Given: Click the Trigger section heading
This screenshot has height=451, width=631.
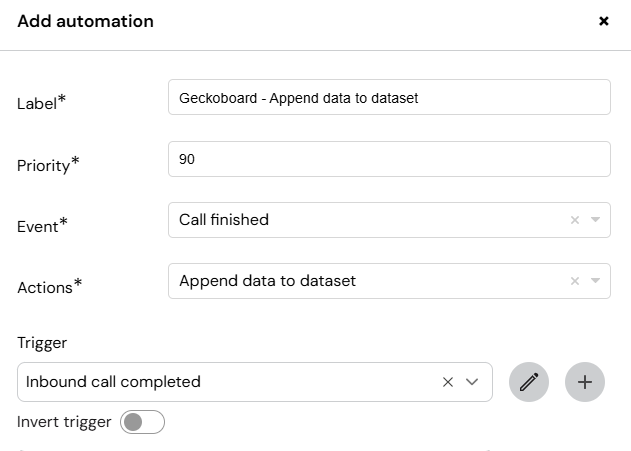Looking at the screenshot, I should tap(42, 343).
